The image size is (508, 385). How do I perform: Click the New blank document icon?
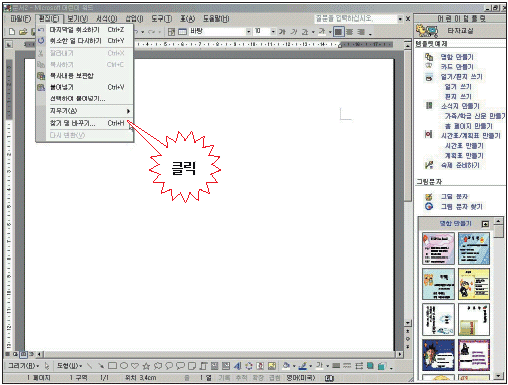pyautogui.click(x=12, y=32)
